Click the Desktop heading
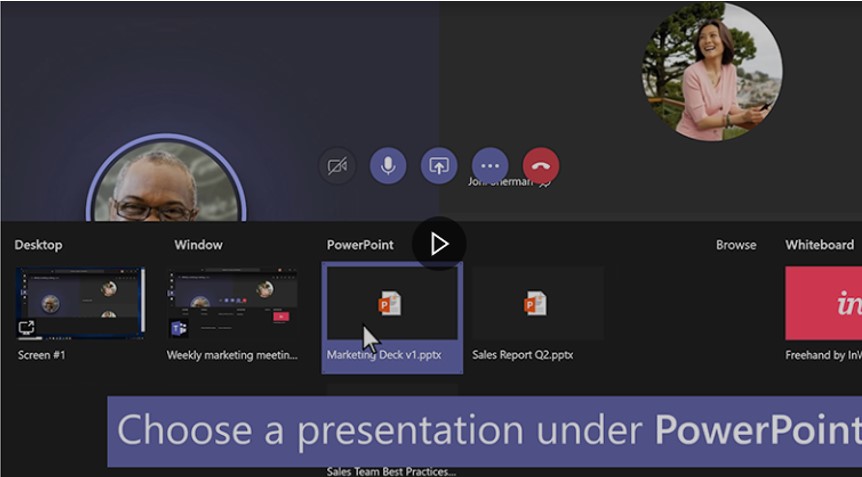This screenshot has width=862, height=477. 38,245
